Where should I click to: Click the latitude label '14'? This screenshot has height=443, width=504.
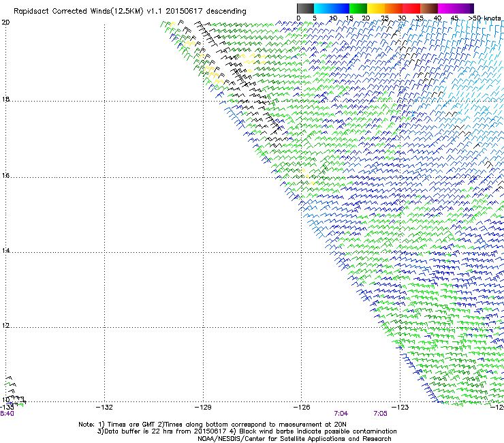(x=5, y=250)
